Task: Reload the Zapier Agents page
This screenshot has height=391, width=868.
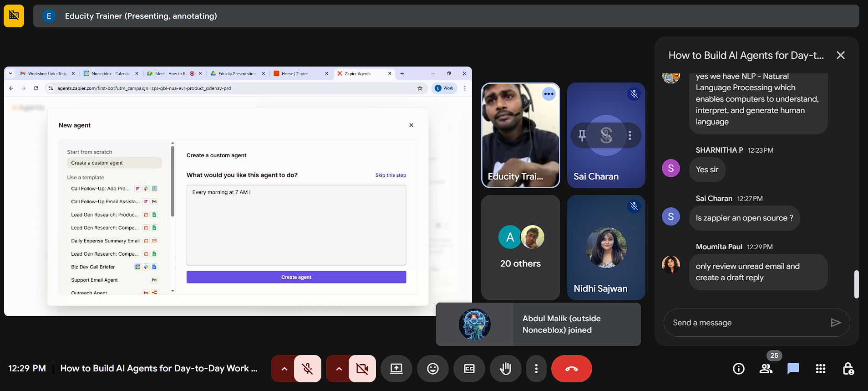Action: 36,88
